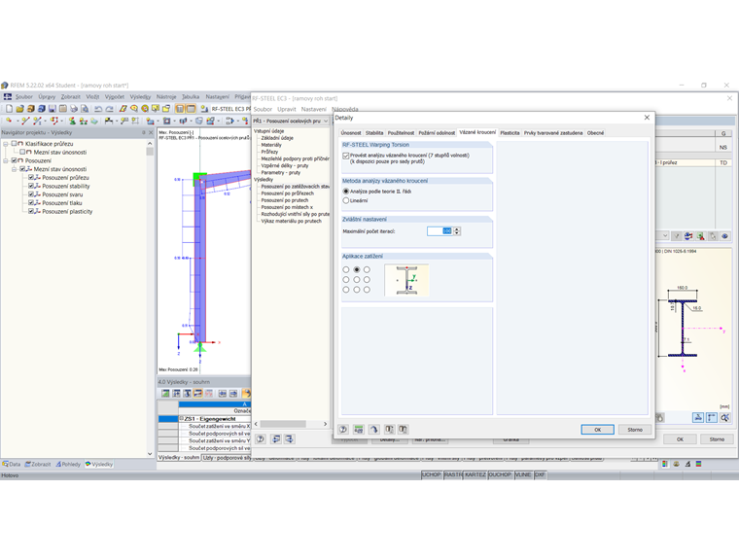Toggle the 'Klasifikace průřezu' checkbox in navigator
Screen dimensions: 739x560
(15, 143)
